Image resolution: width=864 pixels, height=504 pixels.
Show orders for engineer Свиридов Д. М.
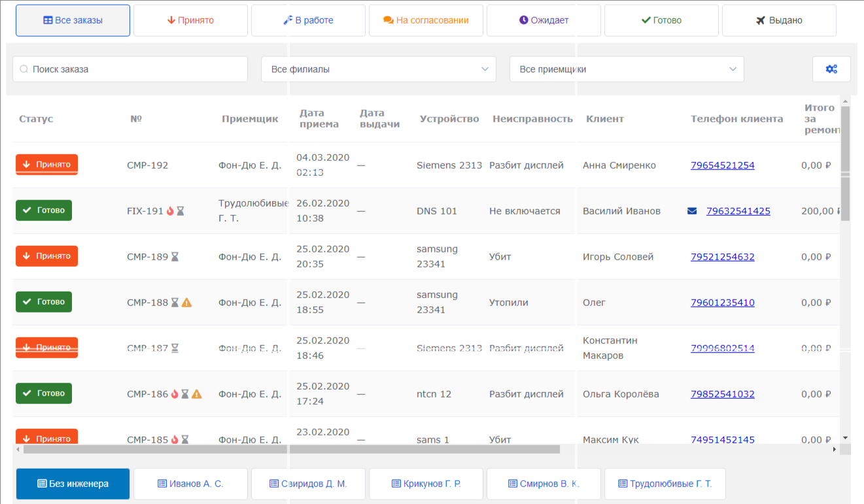[308, 484]
